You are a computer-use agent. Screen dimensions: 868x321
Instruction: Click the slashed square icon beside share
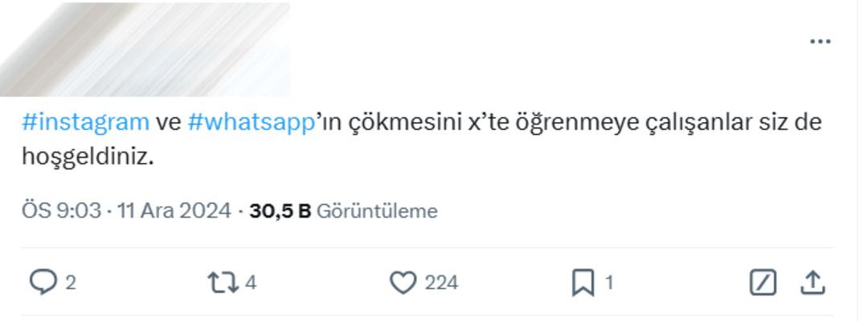[763, 282]
